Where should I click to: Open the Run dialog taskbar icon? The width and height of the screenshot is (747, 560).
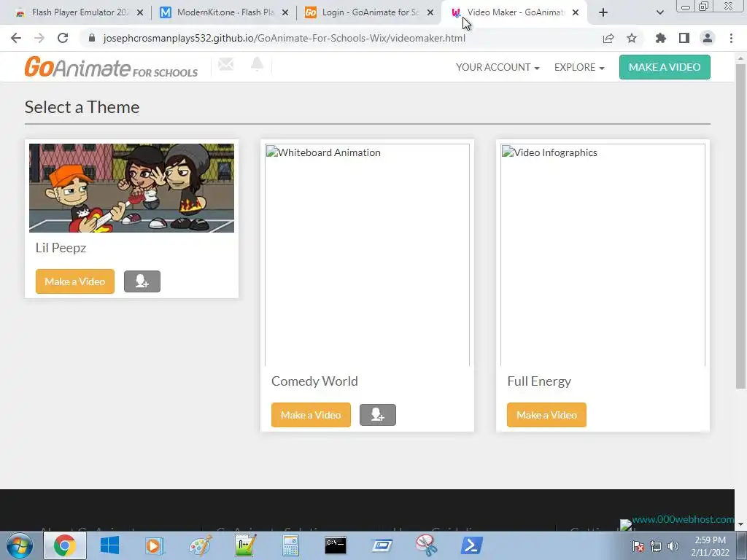coord(382,545)
